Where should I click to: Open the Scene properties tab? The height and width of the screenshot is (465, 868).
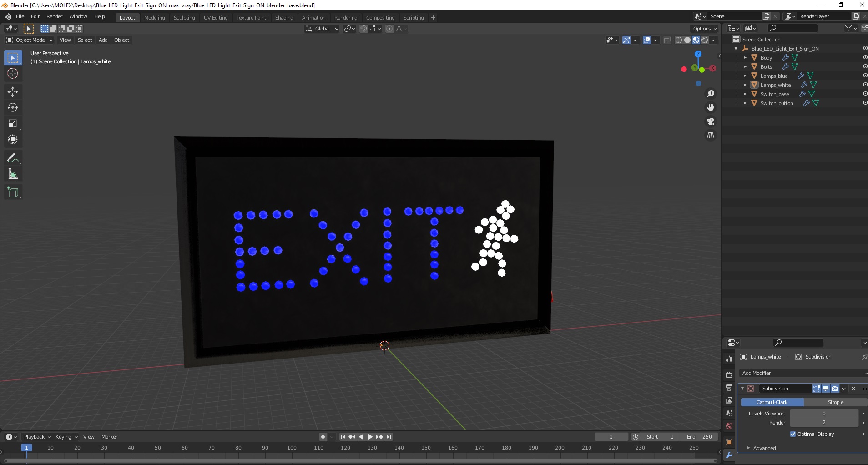[x=729, y=413]
